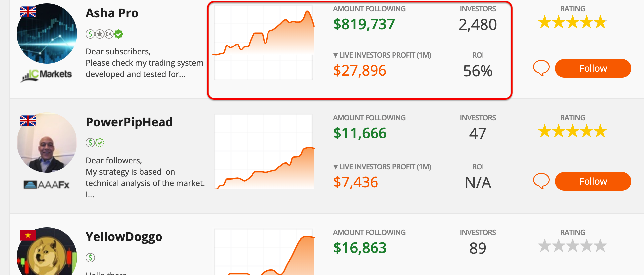Click Asha Pro's five-star rating
The image size is (644, 275).
tap(572, 22)
